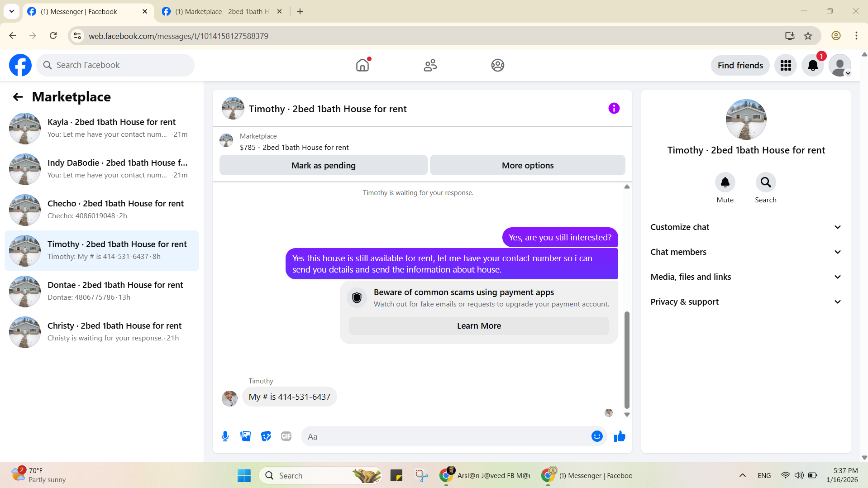The width and height of the screenshot is (868, 488).
Task: Open Indy DaBodie's conversation
Action: tap(102, 169)
